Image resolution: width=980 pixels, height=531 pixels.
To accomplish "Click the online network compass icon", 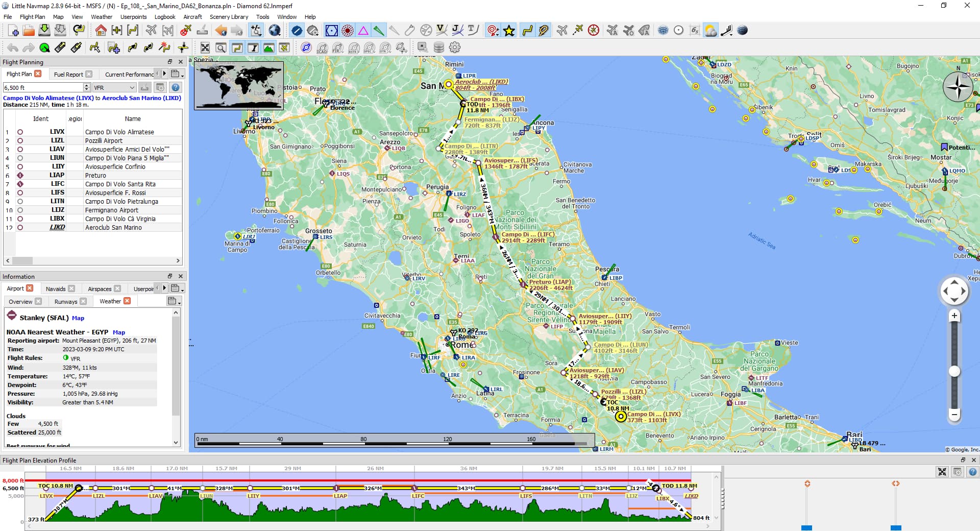I will click(306, 48).
